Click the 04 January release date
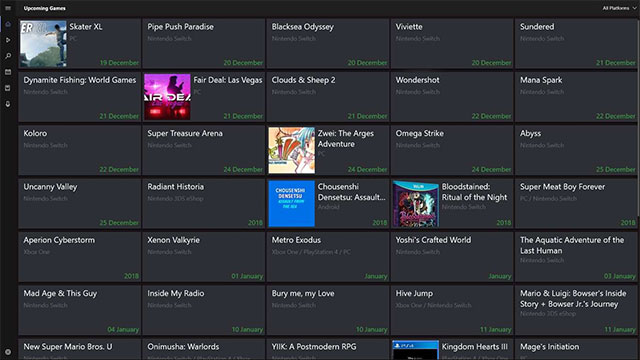 pos(123,330)
